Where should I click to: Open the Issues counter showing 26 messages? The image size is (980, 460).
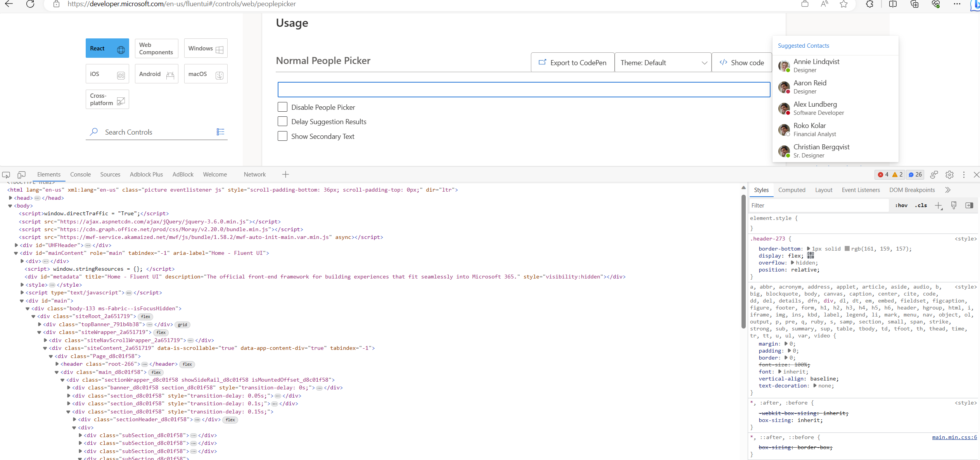coord(915,175)
